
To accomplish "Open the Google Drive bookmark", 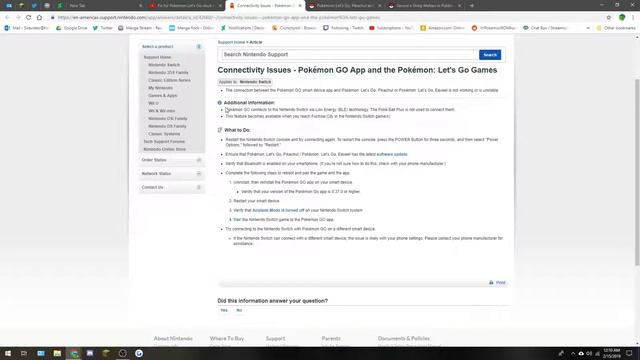I will pos(72,28).
